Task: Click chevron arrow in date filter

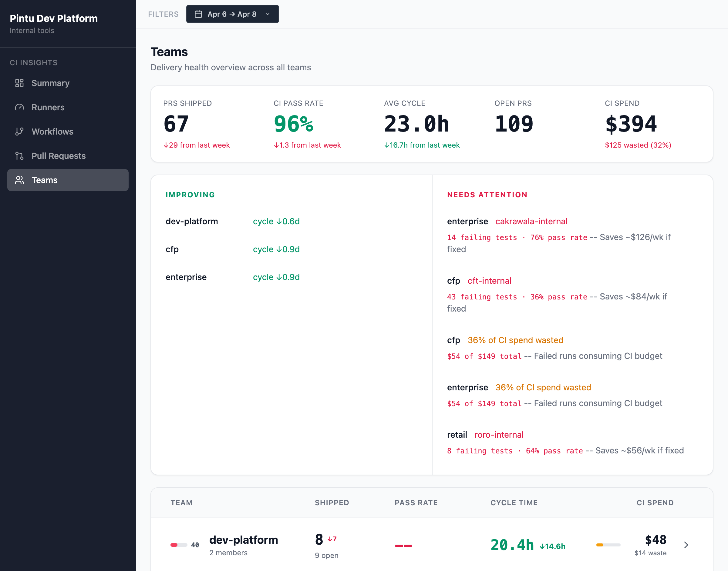Action: point(267,14)
